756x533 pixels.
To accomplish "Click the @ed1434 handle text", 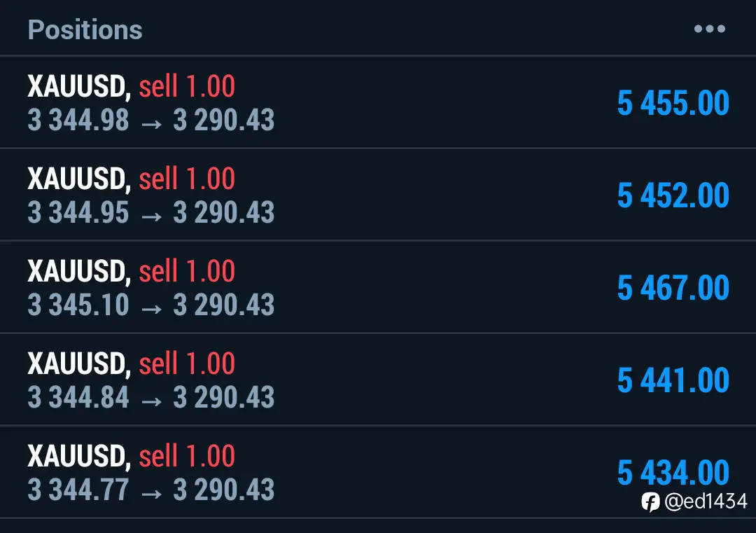I will point(706,501).
